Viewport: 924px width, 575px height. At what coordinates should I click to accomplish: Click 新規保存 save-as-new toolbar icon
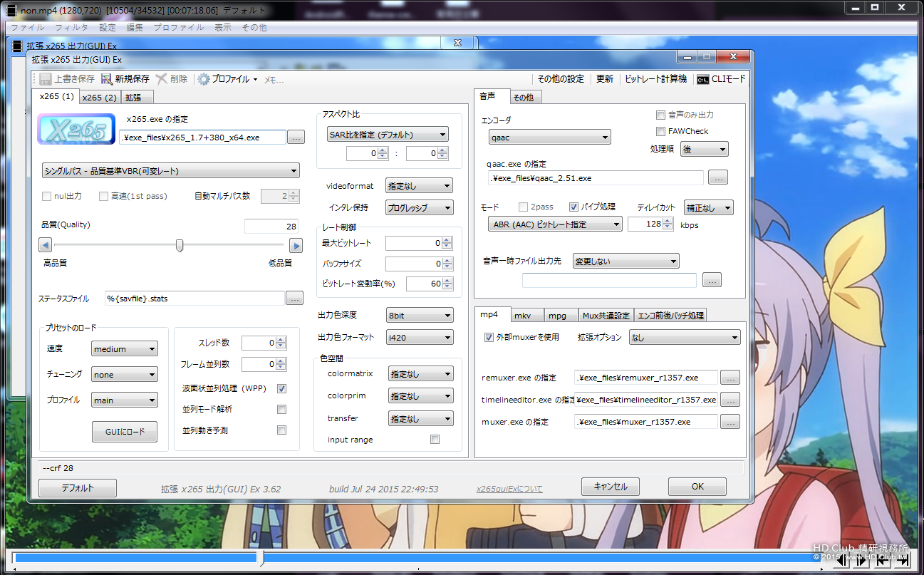pos(107,79)
